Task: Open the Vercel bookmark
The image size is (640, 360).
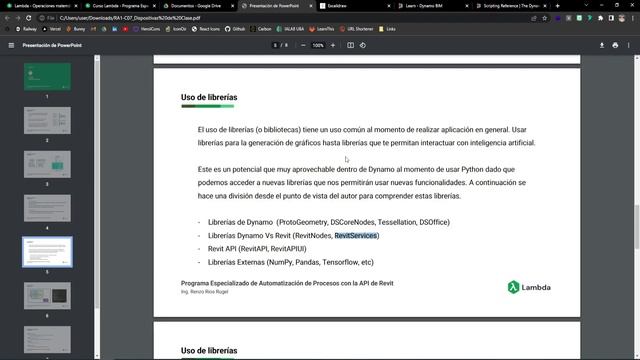Action: (51, 29)
